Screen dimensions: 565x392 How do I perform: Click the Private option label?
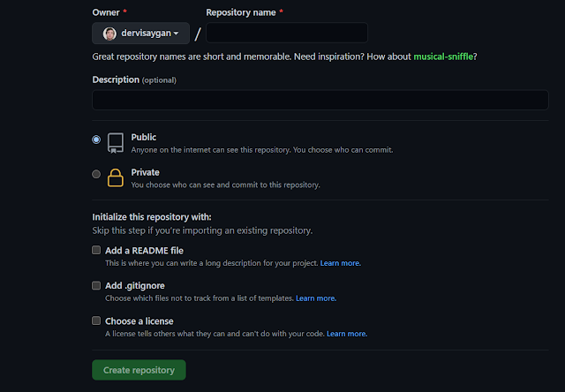tap(145, 172)
